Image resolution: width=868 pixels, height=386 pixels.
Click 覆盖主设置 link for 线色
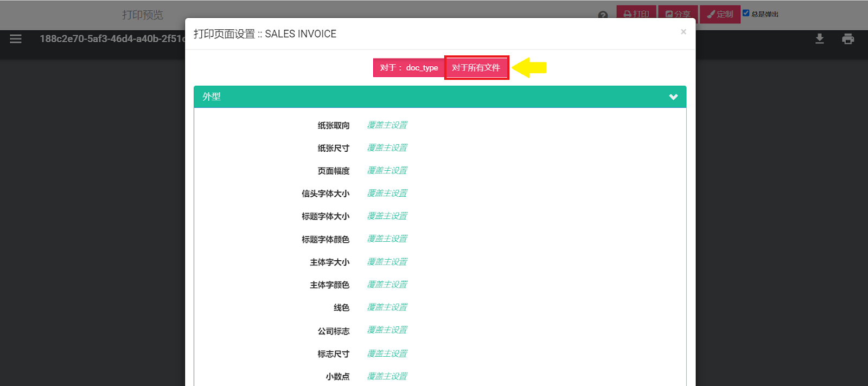387,307
